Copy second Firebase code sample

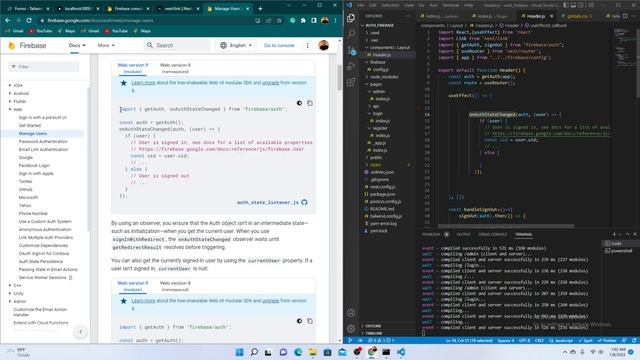click(310, 321)
